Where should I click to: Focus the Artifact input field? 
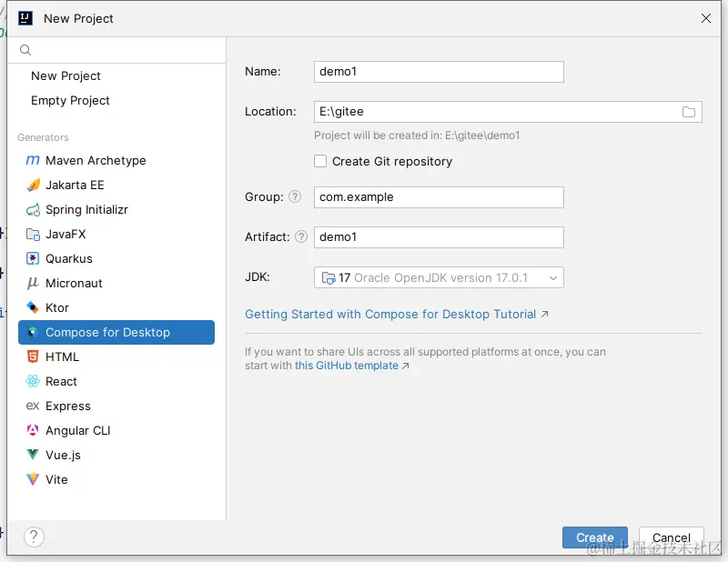click(x=439, y=237)
